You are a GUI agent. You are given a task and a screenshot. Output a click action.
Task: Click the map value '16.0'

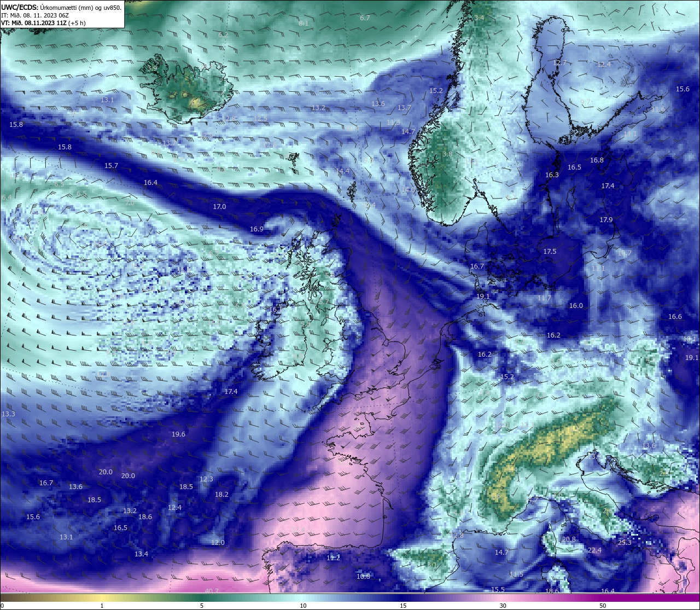point(576,306)
